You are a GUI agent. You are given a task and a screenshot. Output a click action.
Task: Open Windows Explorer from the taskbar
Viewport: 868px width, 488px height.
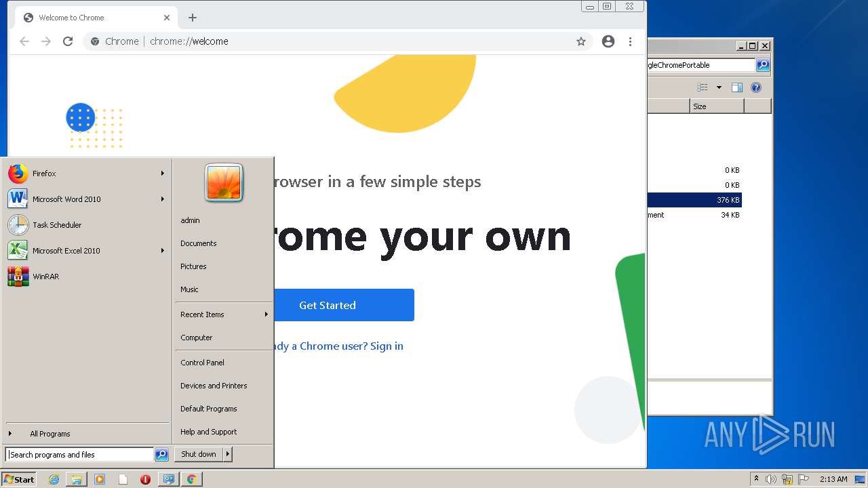pyautogui.click(x=77, y=479)
